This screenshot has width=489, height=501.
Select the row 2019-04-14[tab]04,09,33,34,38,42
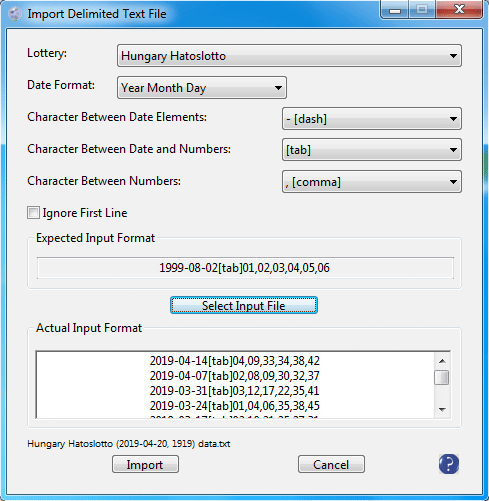click(235, 361)
